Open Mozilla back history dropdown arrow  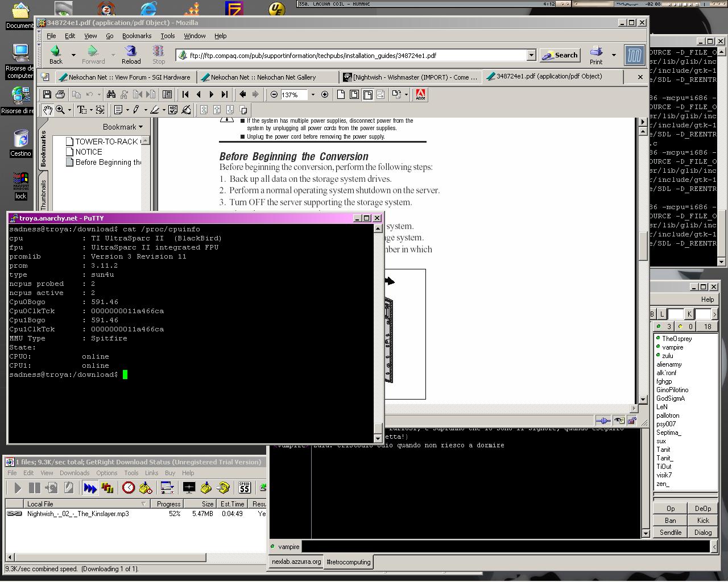tap(73, 55)
